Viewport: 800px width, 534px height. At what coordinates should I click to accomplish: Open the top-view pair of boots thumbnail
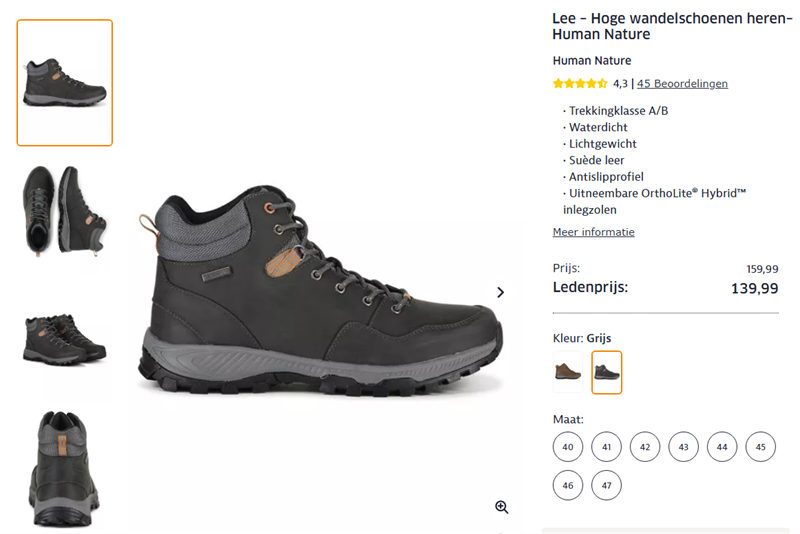(x=65, y=211)
